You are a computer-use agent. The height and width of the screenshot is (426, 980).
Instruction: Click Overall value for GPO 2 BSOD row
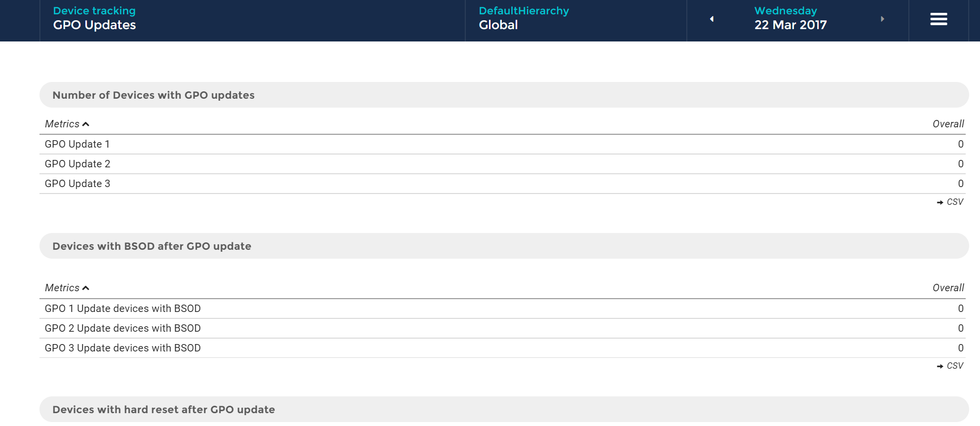tap(961, 328)
